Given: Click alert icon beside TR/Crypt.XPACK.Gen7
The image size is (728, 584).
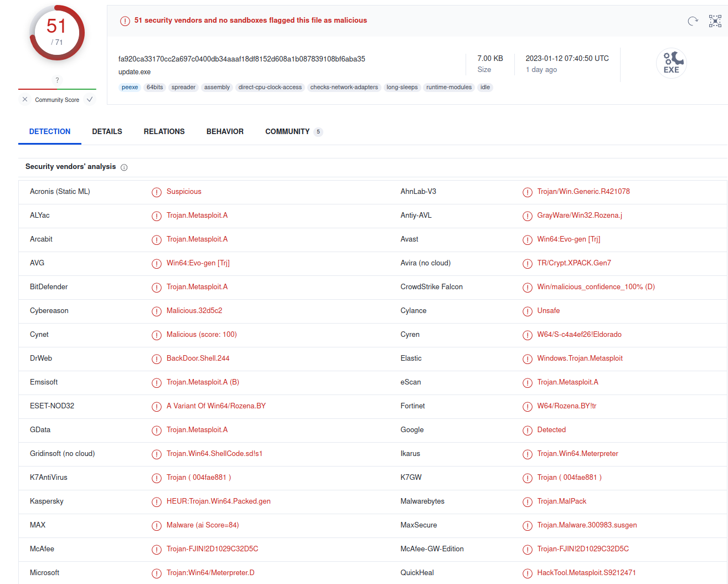Looking at the screenshot, I should (x=528, y=264).
